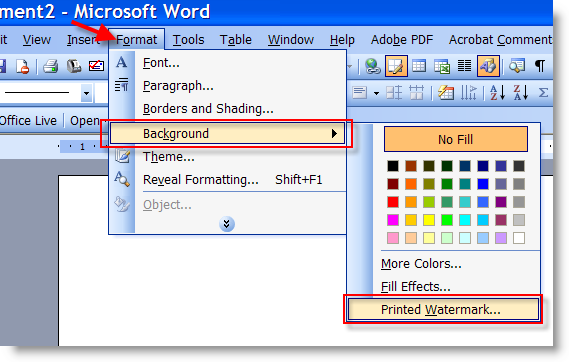Select Printed Watermark... in Background submenu
Screen dimensions: 569x362
[x=443, y=309]
